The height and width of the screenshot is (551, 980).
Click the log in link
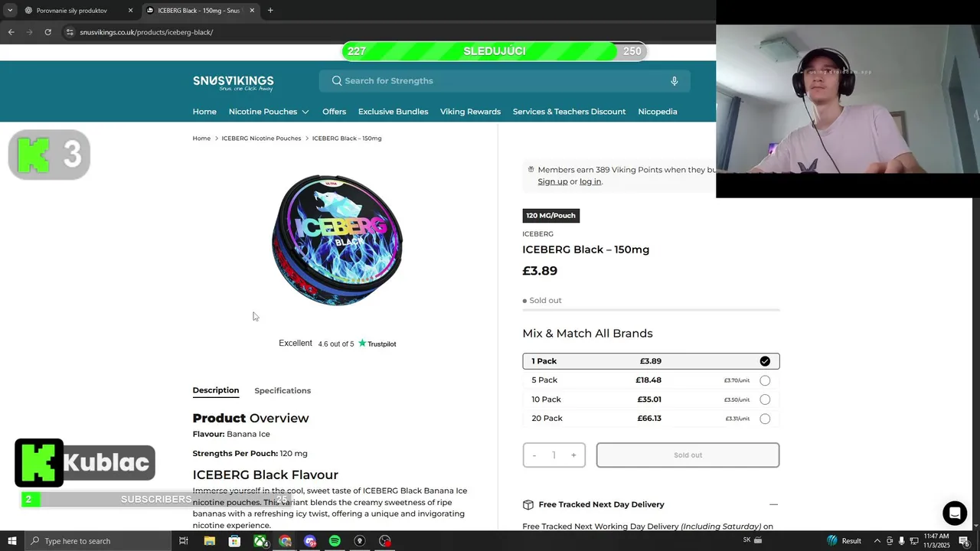pyautogui.click(x=590, y=181)
